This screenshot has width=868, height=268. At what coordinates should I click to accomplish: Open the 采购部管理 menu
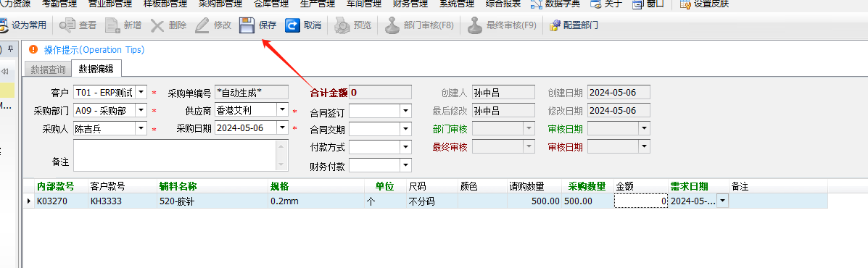220,4
